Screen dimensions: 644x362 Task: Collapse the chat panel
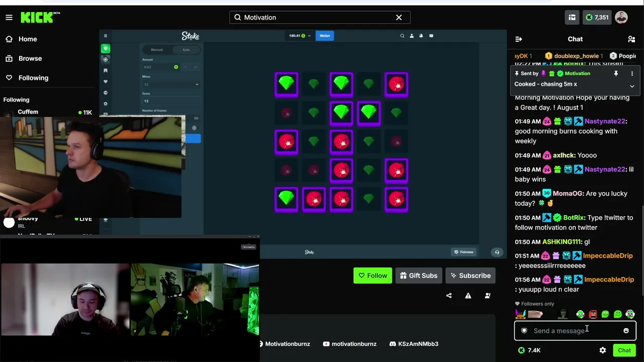pyautogui.click(x=519, y=39)
